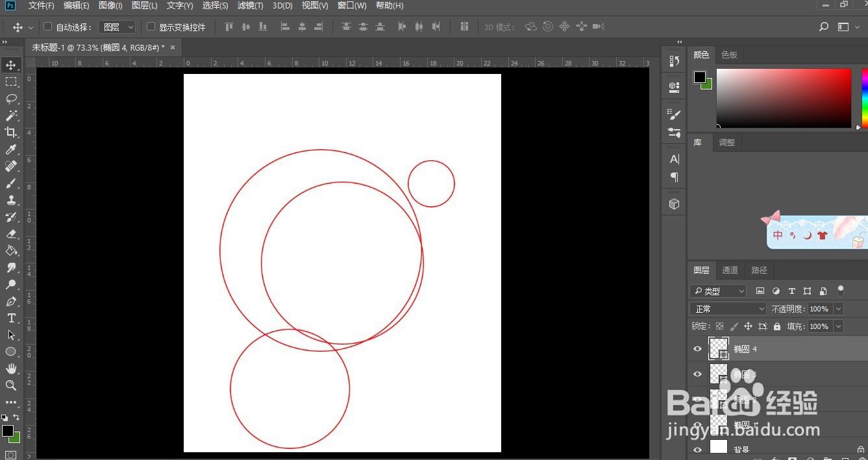Open the layer filter 类型 dropdown
The height and width of the screenshot is (460, 868).
(718, 291)
